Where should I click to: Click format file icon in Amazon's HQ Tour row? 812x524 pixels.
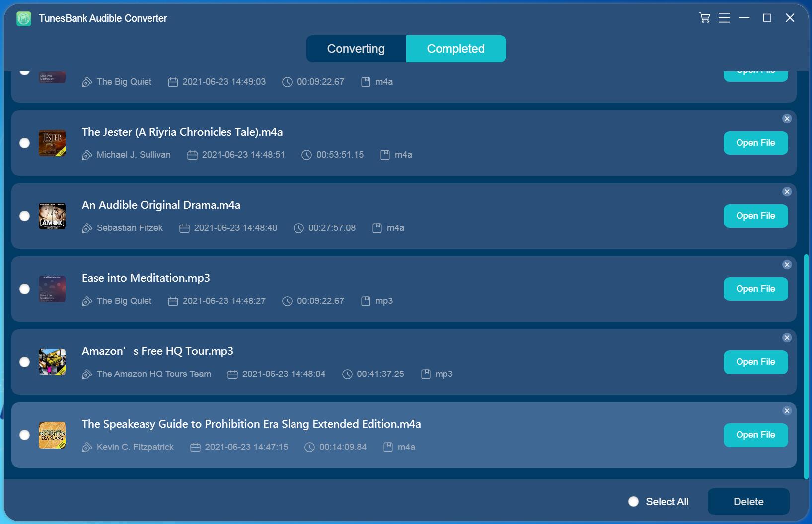[426, 374]
